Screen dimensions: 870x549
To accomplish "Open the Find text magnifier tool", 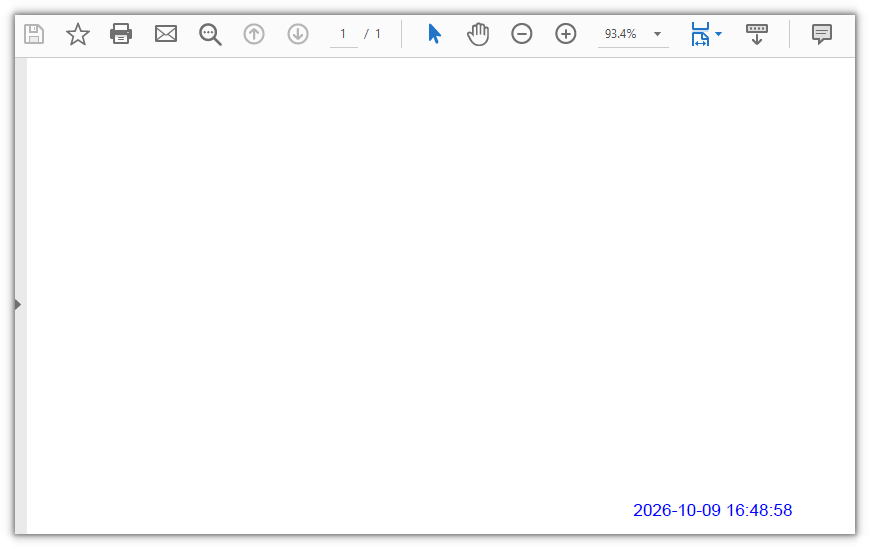I will 210,34.
